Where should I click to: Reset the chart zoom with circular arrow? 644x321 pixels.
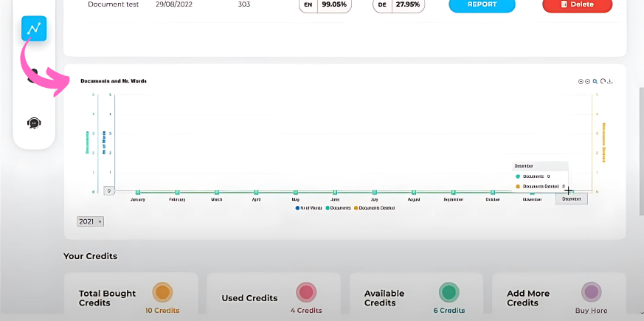(603, 81)
